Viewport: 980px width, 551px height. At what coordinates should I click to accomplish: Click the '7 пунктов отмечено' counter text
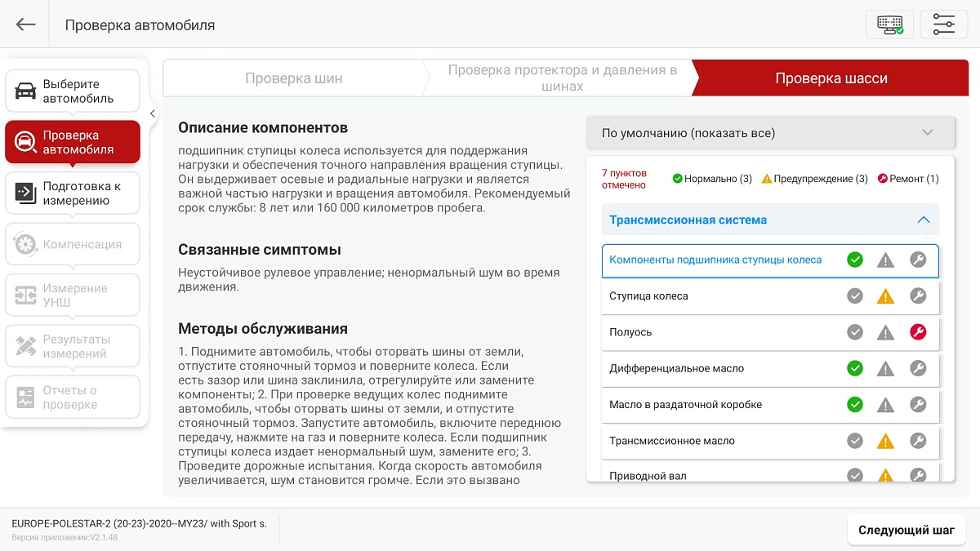(624, 179)
